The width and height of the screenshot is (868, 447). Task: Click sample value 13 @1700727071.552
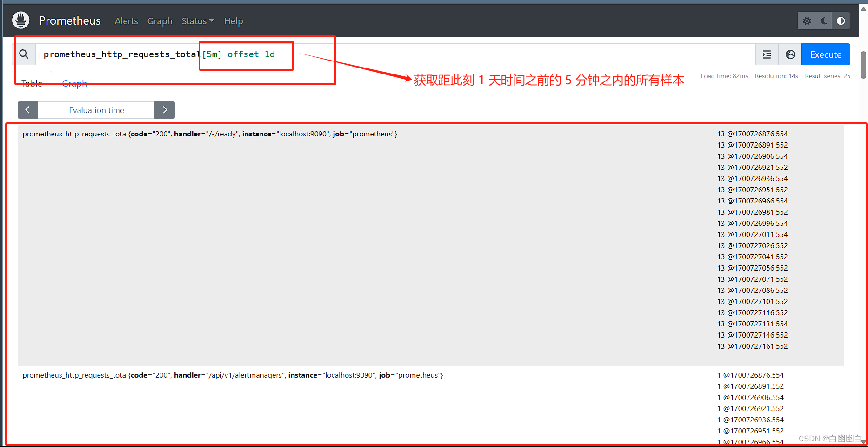[752, 279]
